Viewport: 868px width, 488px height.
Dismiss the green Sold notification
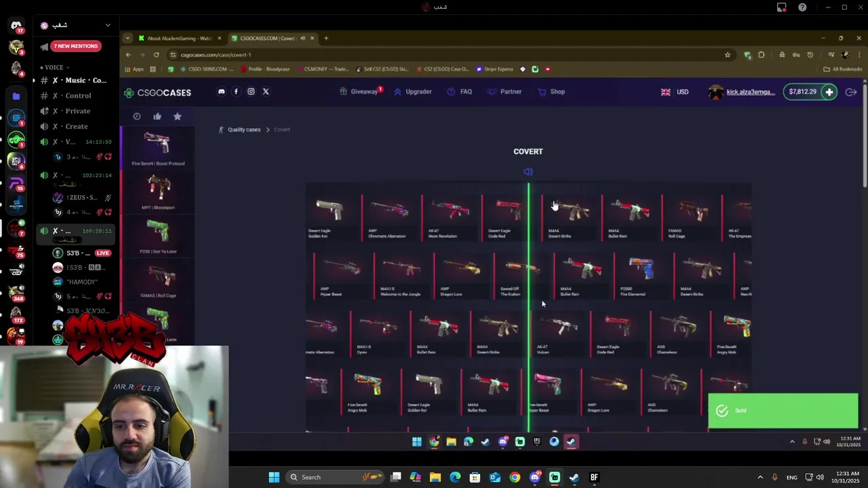[x=783, y=411]
